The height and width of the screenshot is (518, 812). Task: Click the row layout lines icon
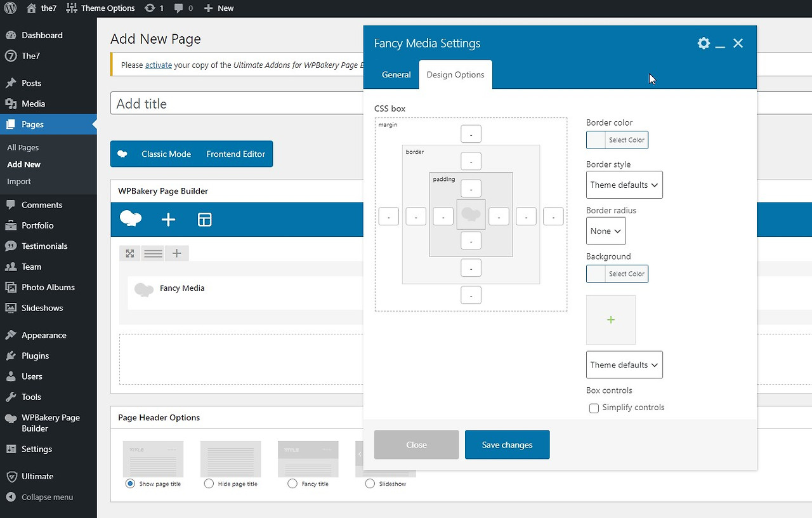pyautogui.click(x=153, y=253)
